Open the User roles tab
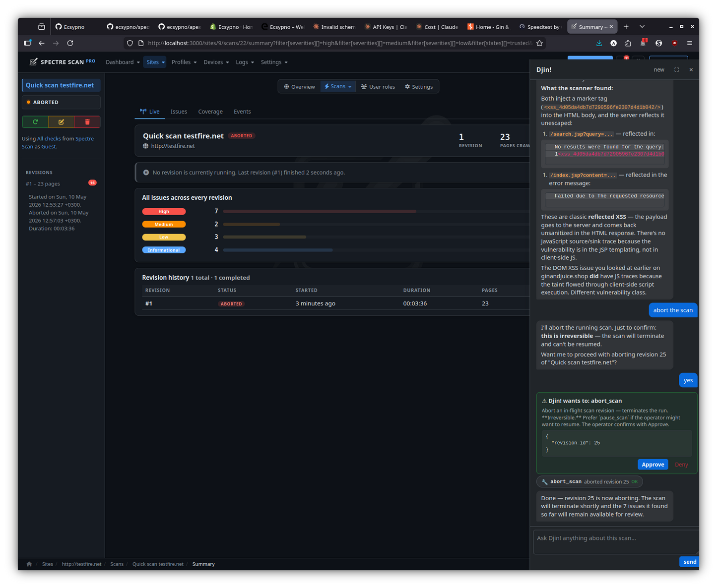The image size is (717, 588). [378, 87]
